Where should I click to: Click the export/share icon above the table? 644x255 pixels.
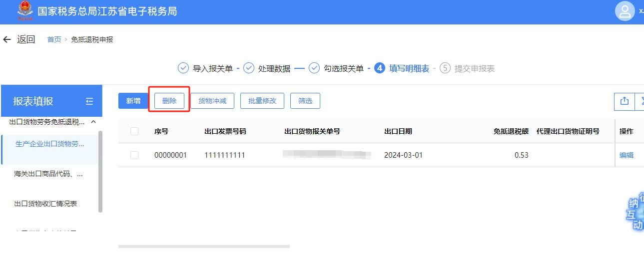(x=624, y=101)
